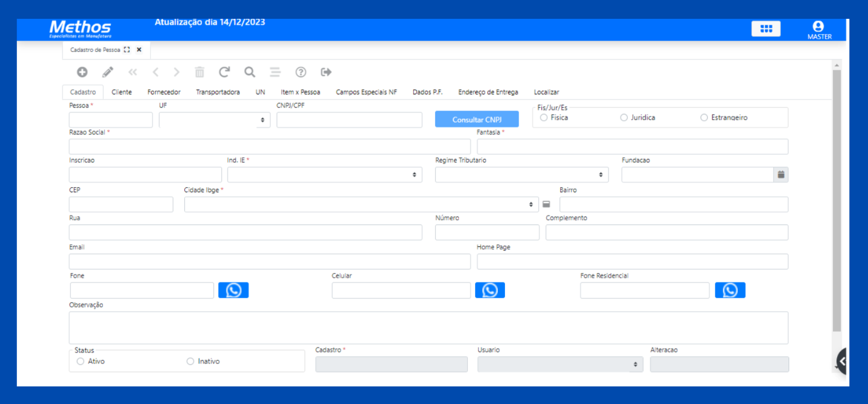Image resolution: width=868 pixels, height=404 pixels.
Task: Click the refresh reload icon
Action: 224,72
